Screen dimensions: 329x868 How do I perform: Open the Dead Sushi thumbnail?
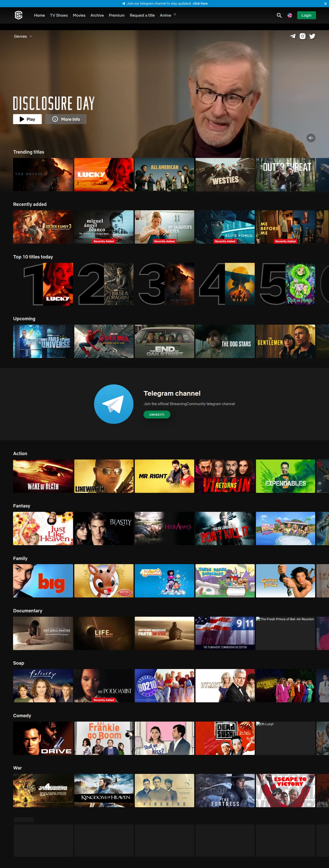[225, 738]
